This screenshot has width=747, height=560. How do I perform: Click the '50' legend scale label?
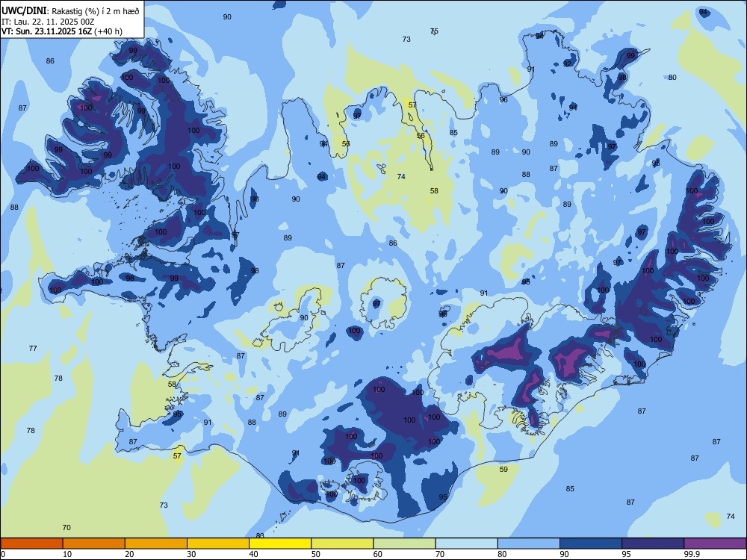(316, 554)
